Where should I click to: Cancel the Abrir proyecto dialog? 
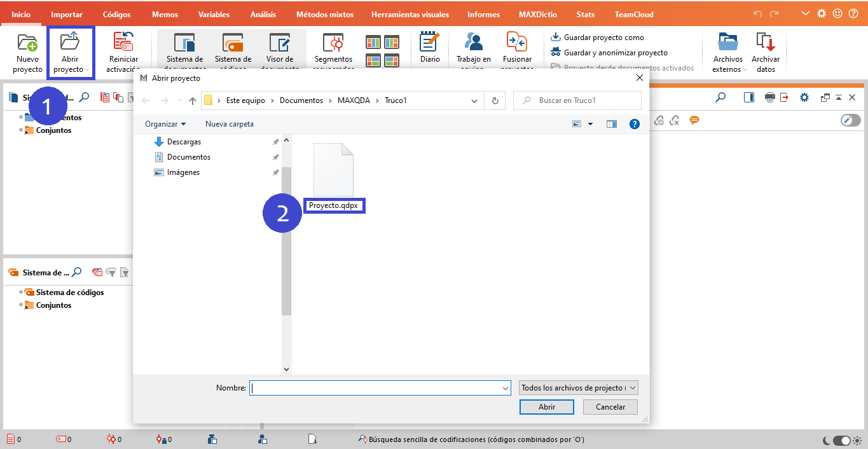pyautogui.click(x=610, y=407)
